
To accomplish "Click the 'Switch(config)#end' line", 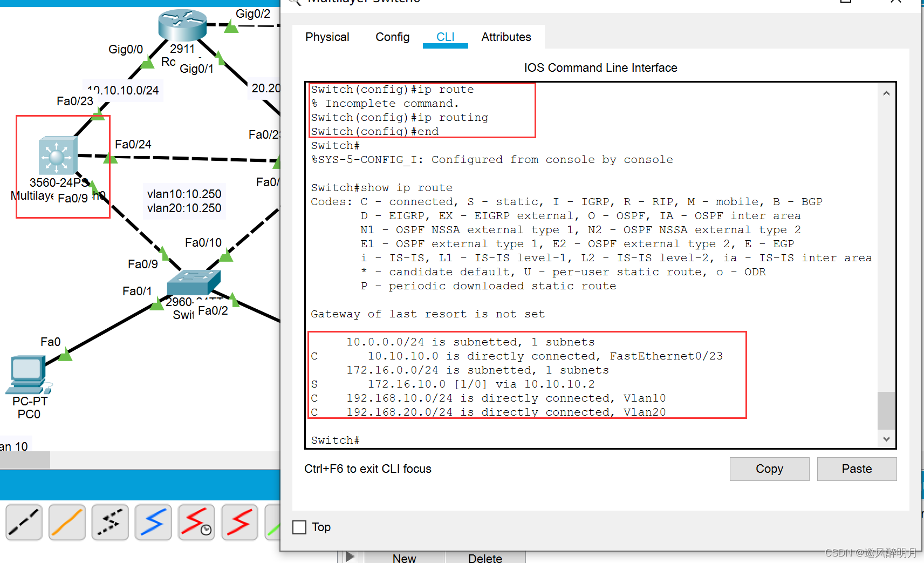I will 374,131.
